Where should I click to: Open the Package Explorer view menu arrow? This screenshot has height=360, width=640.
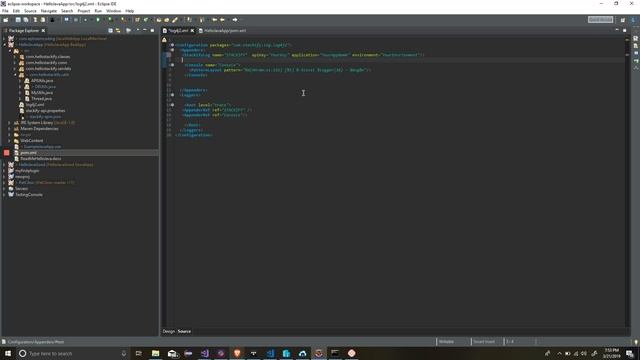click(x=138, y=31)
